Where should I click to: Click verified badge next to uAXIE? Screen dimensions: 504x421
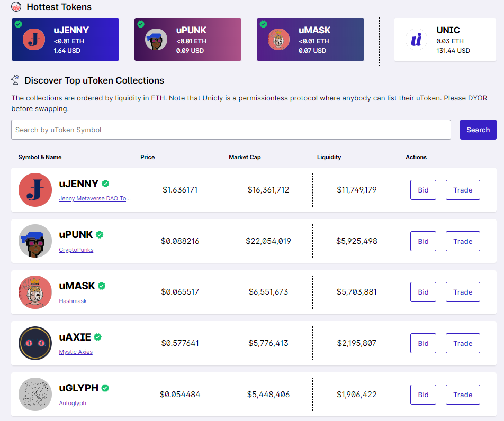click(x=98, y=337)
